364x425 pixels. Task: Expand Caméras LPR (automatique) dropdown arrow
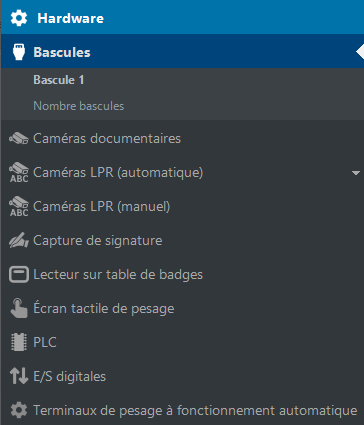pyautogui.click(x=356, y=173)
